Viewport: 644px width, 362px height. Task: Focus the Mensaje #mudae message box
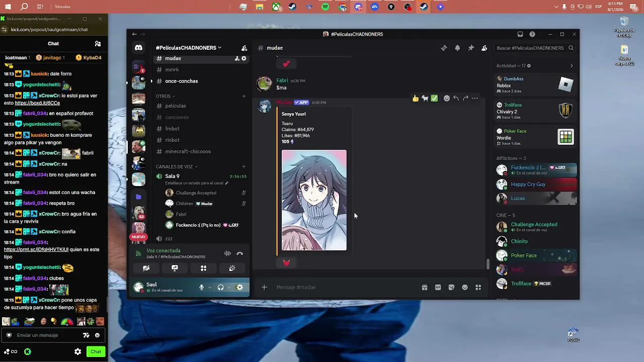[347, 287]
